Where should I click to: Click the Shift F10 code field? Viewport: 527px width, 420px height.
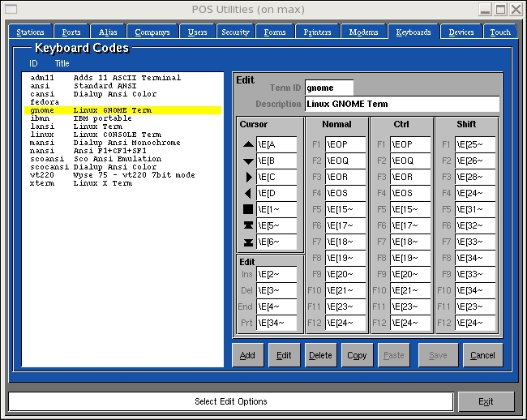click(x=475, y=290)
